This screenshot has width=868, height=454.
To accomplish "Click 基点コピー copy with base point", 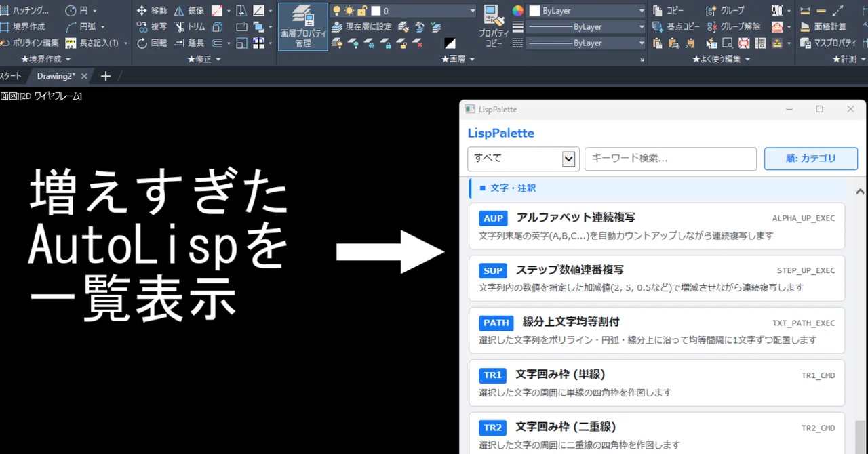I will (x=676, y=27).
